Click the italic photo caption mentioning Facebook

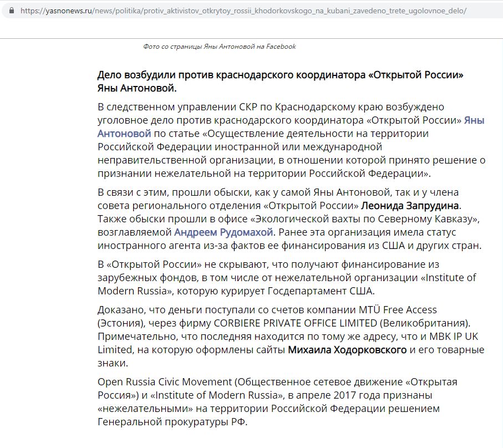pos(219,47)
